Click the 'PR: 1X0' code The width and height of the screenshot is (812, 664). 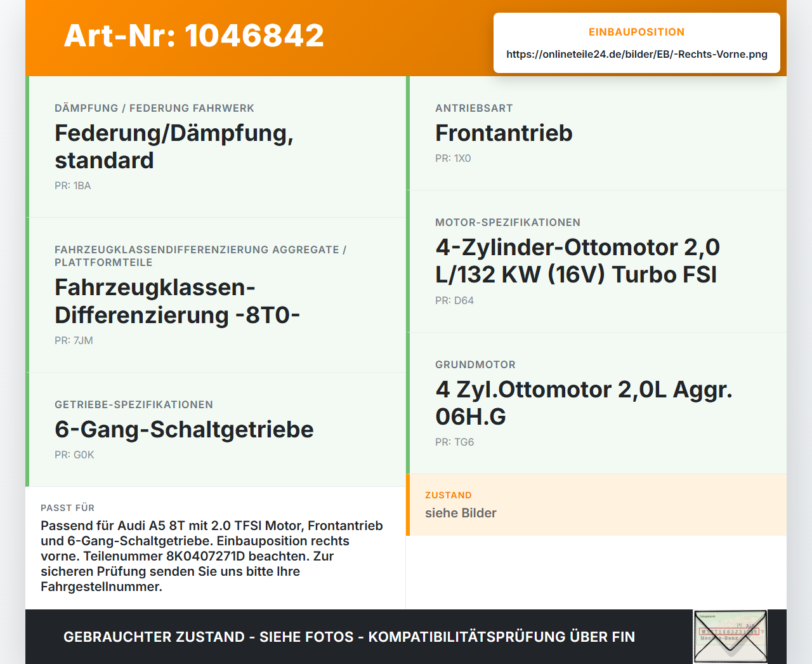coord(453,158)
